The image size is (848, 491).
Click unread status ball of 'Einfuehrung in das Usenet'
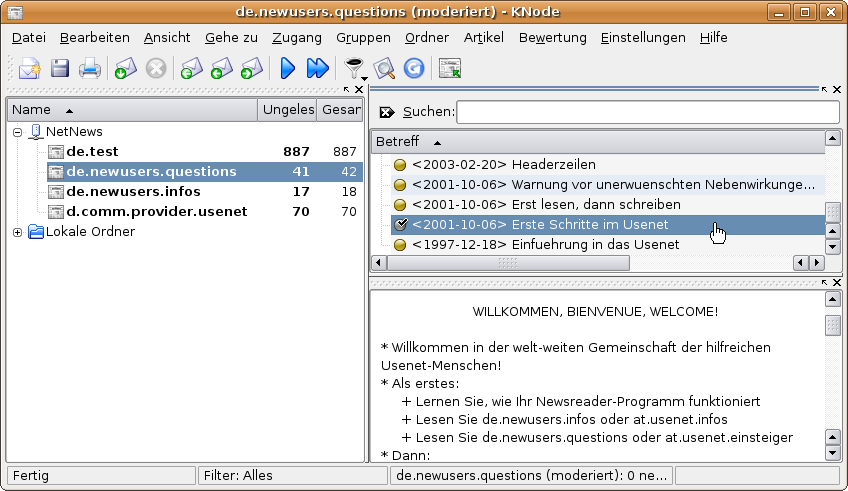pos(400,245)
